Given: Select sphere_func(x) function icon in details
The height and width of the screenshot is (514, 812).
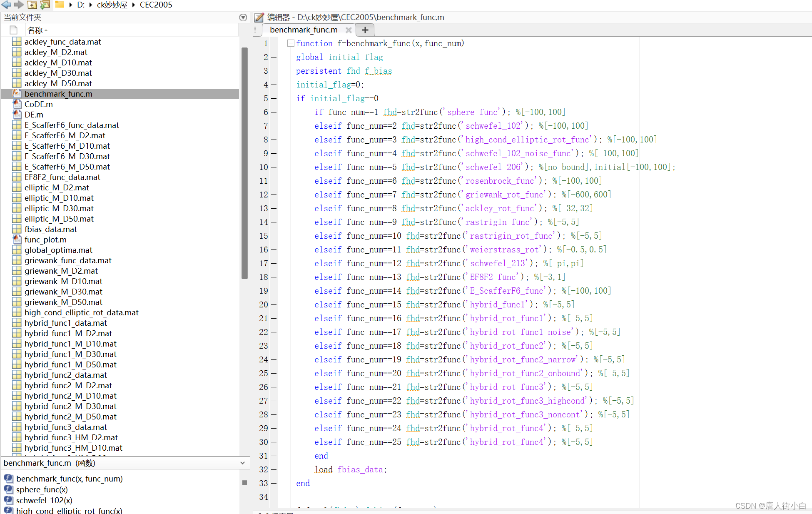Looking at the screenshot, I should click(8, 489).
